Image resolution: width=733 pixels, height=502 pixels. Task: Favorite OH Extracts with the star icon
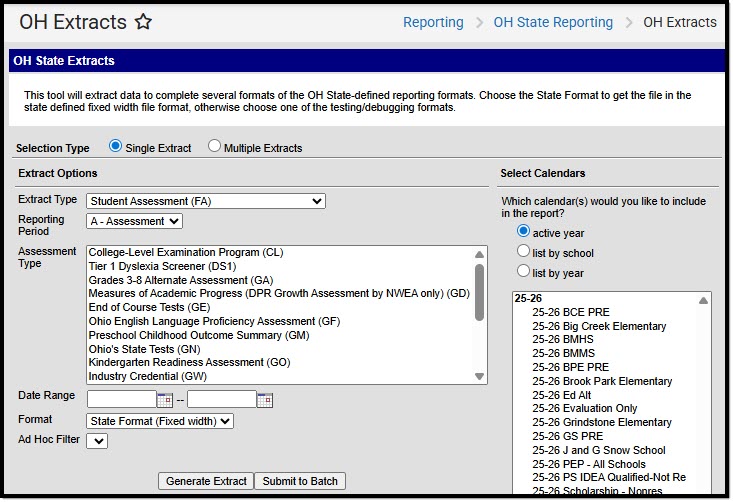[x=144, y=22]
